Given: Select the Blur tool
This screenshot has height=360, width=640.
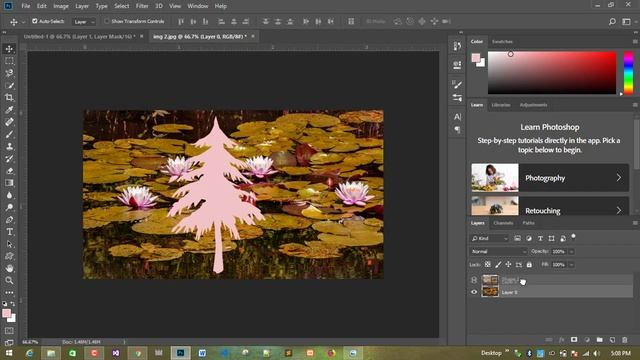Looking at the screenshot, I should point(9,195).
